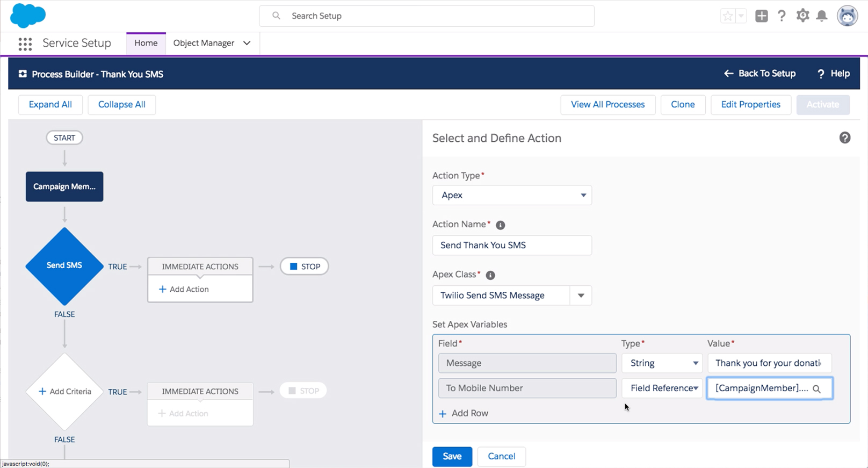Click inside the Search Setup field
Image resolution: width=868 pixels, height=468 pixels.
tap(426, 16)
